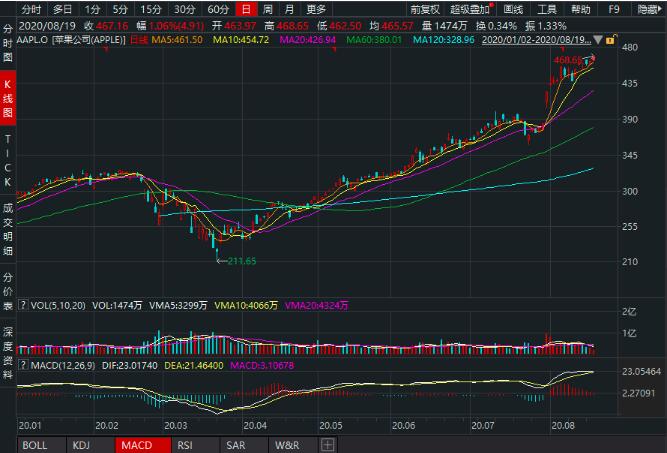Open help icon for VOL indicator
Screen dimensions: 667x453
pyautogui.click(x=23, y=305)
